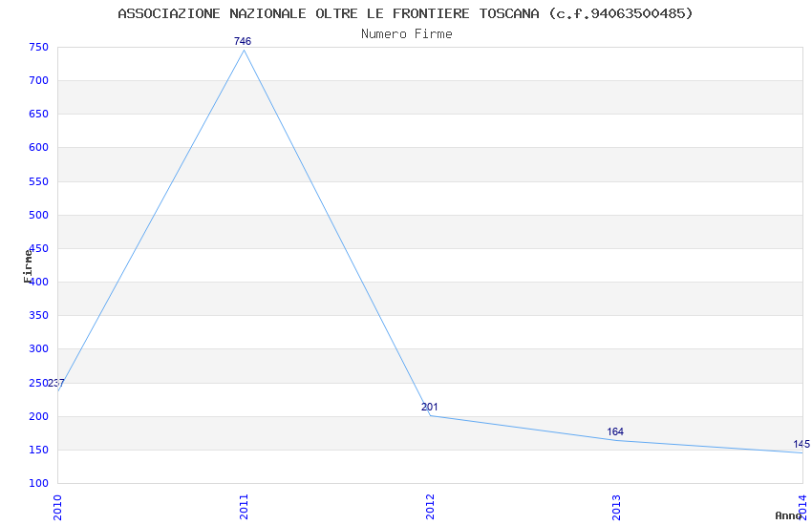Select the 700 y-axis tick label
The height and width of the screenshot is (525, 812).
[38, 81]
